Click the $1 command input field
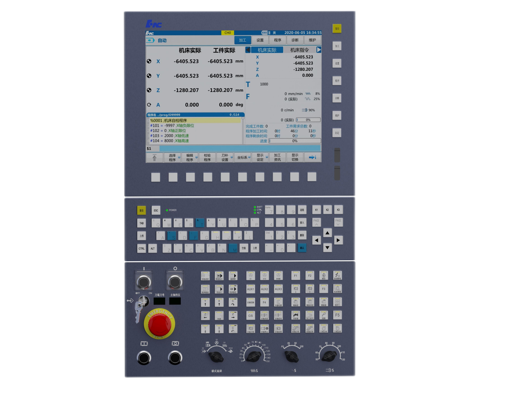 240,148
